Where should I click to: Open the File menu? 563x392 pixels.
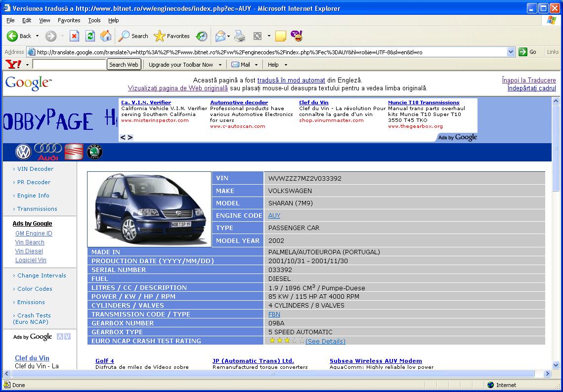tap(10, 20)
